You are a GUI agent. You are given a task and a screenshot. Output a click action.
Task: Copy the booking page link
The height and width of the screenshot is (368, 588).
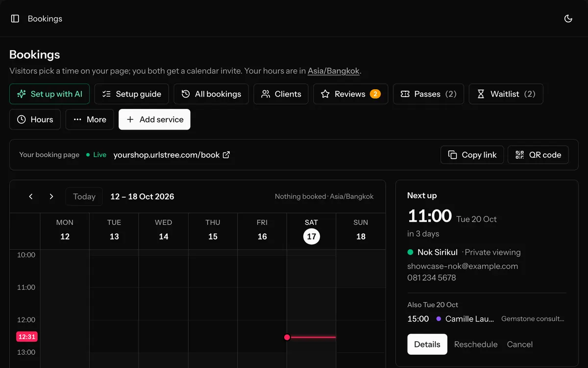pos(472,155)
